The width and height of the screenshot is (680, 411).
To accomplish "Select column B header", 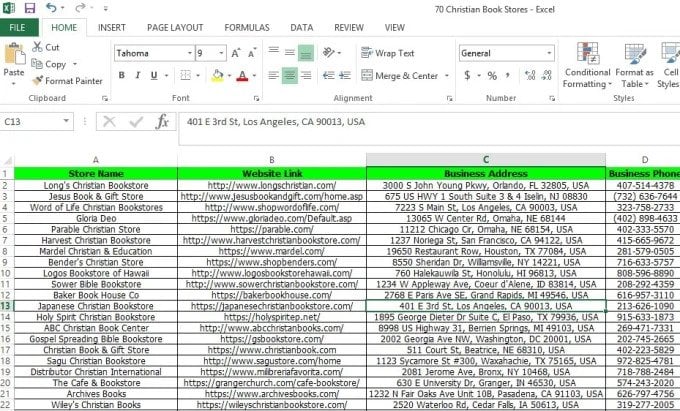I will [x=272, y=160].
